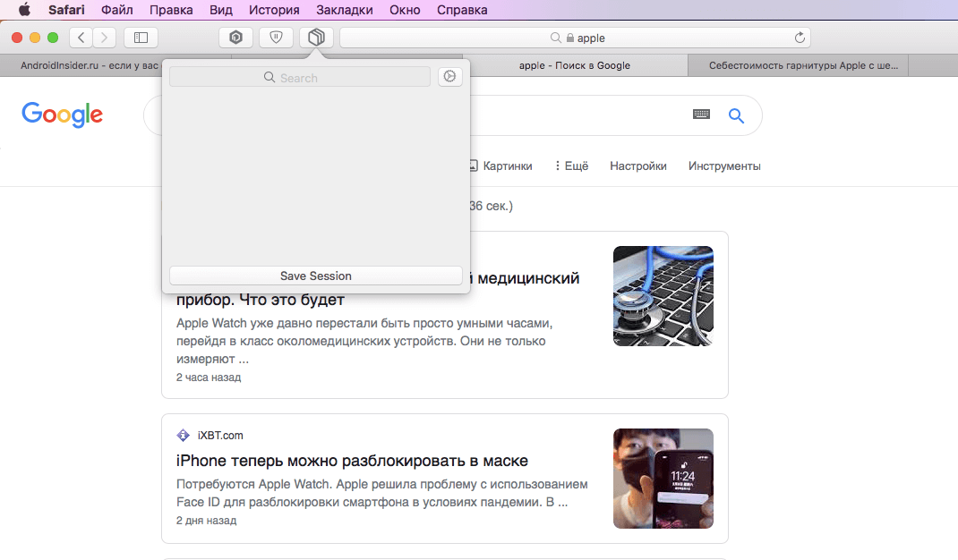This screenshot has width=958, height=560.
Task: Click the blue Google search magnifier
Action: point(736,115)
